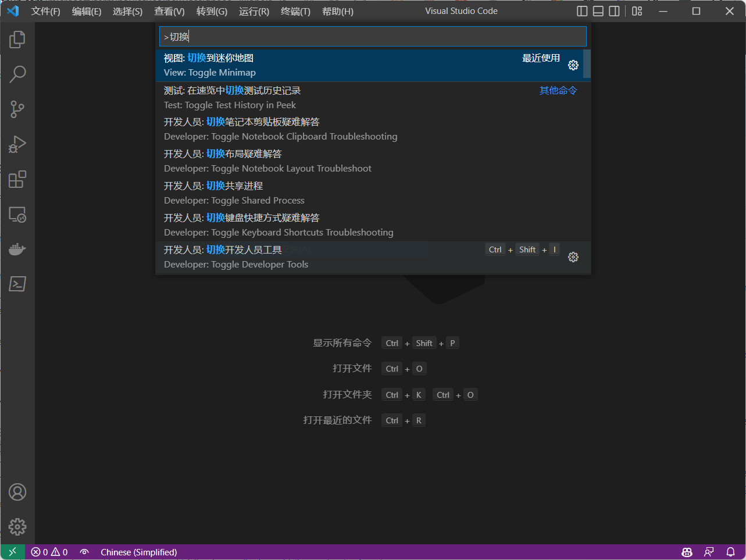Open the terminal-style panel icon in activity bar
The image size is (746, 560).
[17, 284]
